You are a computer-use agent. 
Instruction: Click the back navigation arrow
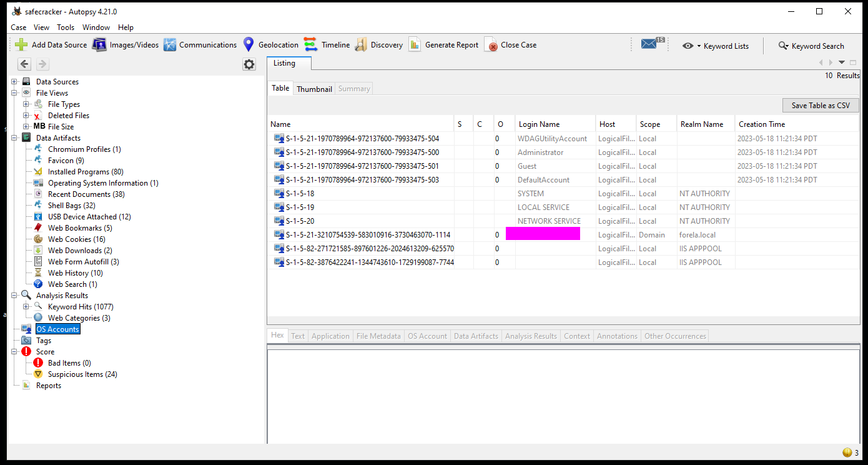(x=24, y=64)
